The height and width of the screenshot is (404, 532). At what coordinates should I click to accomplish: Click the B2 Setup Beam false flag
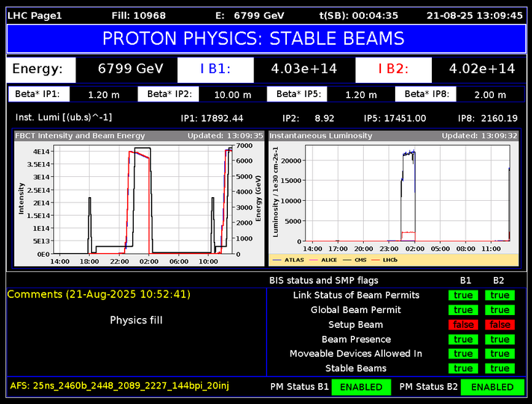[x=500, y=325]
